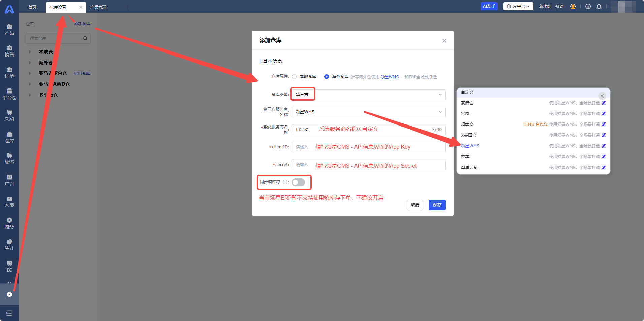644x321 pixels.
Task: Focus the secret input field
Action: [x=368, y=165]
